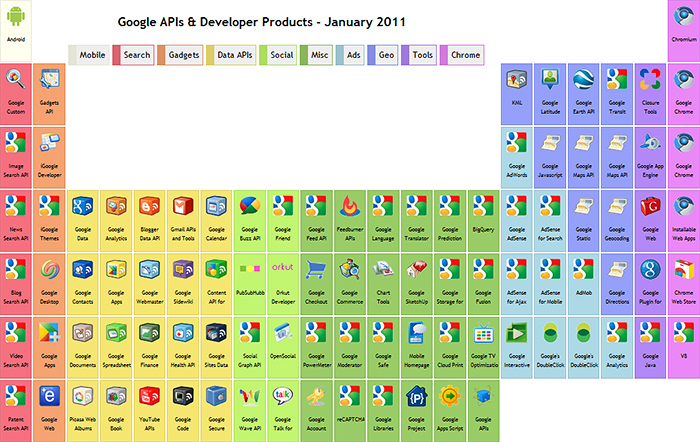Open the AdMob cell
The height and width of the screenshot is (442, 700).
tap(583, 284)
